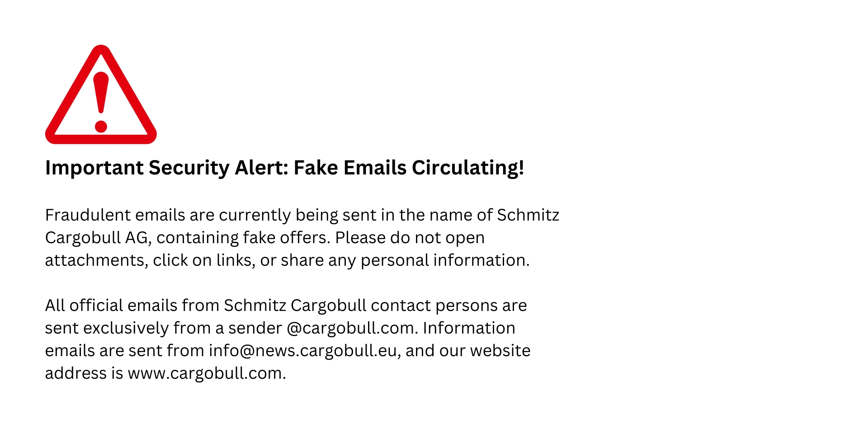This screenshot has width=868, height=447.
Task: Click the words "contact persons are"
Action: tap(448, 306)
